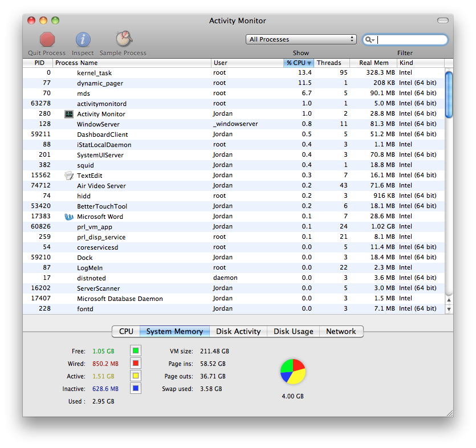Select the mds process row
The width and height of the screenshot is (476, 448).
234,93
